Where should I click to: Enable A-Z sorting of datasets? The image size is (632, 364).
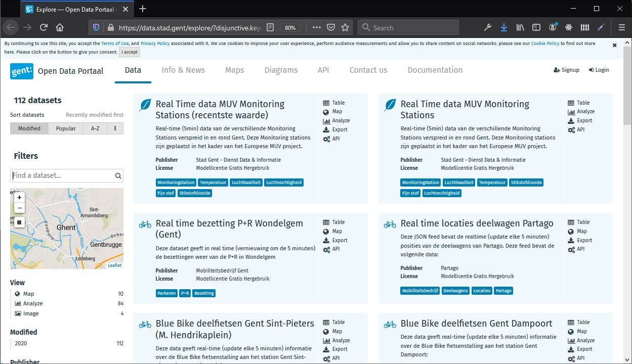95,128
